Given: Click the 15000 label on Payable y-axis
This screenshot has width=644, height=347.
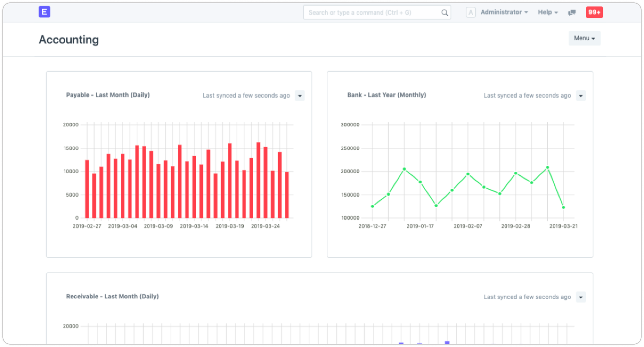Looking at the screenshot, I should coord(71,148).
